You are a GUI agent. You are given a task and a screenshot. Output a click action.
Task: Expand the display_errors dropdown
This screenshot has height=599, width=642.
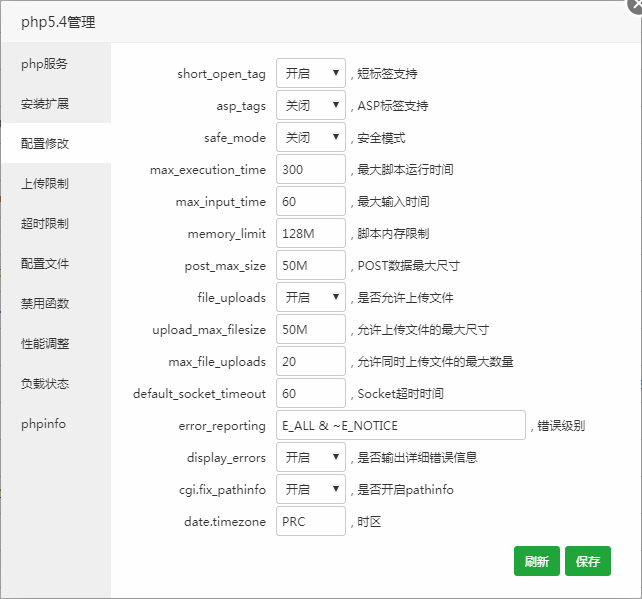click(x=310, y=457)
